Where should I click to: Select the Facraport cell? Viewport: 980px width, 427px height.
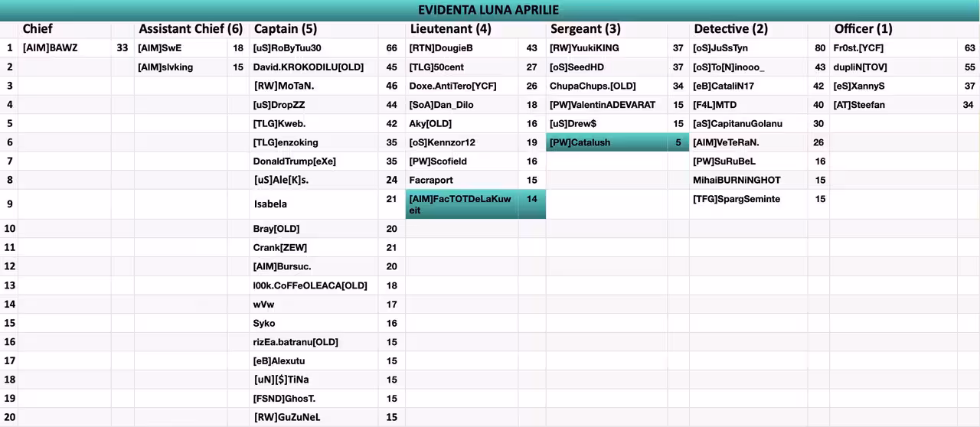point(462,180)
